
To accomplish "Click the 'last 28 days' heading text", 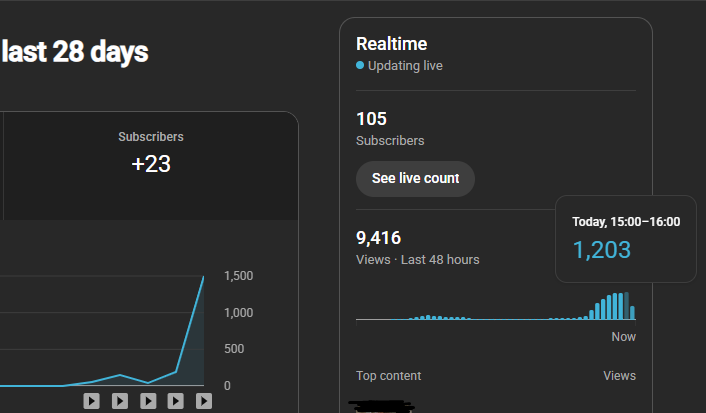I will [x=75, y=52].
